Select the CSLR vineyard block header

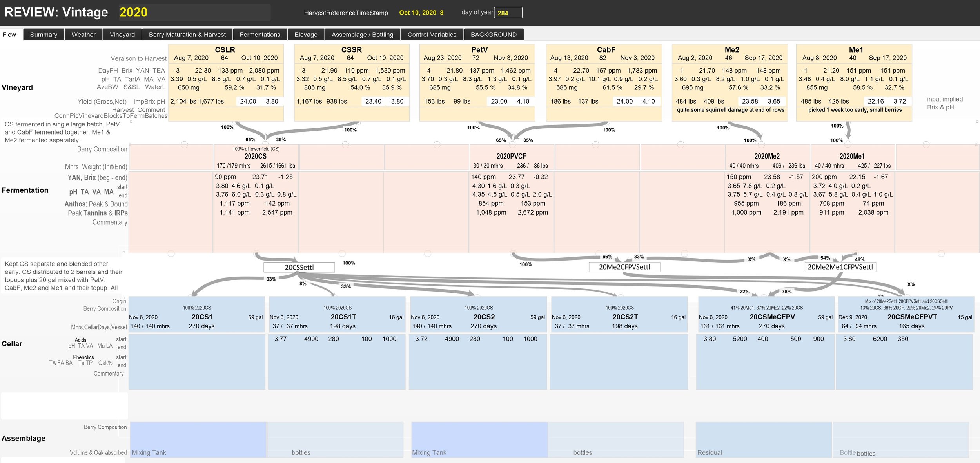[225, 50]
